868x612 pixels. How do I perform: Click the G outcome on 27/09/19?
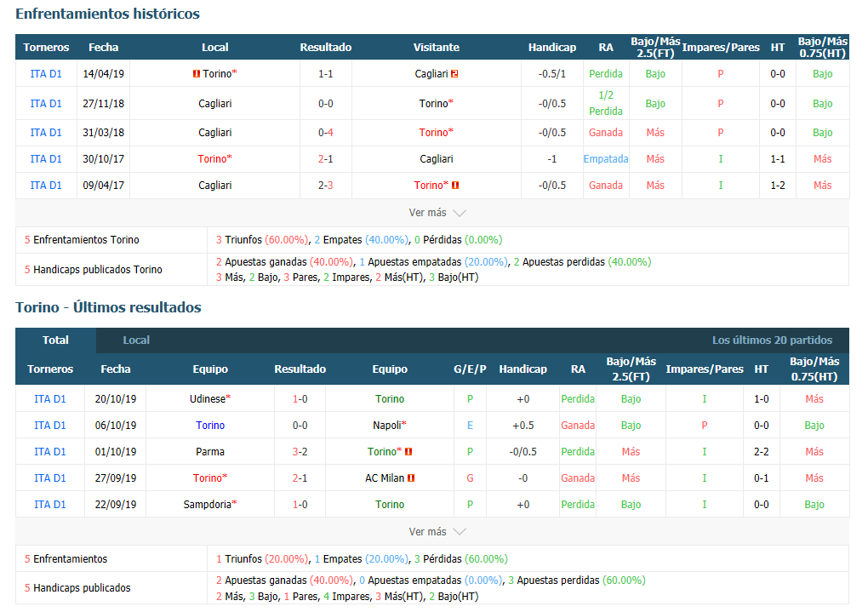pos(470,478)
